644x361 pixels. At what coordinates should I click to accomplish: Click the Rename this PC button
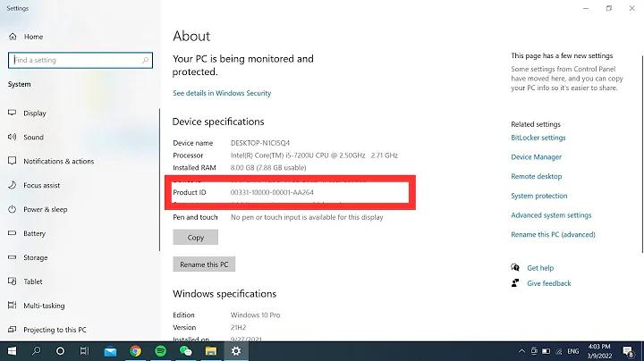(204, 264)
